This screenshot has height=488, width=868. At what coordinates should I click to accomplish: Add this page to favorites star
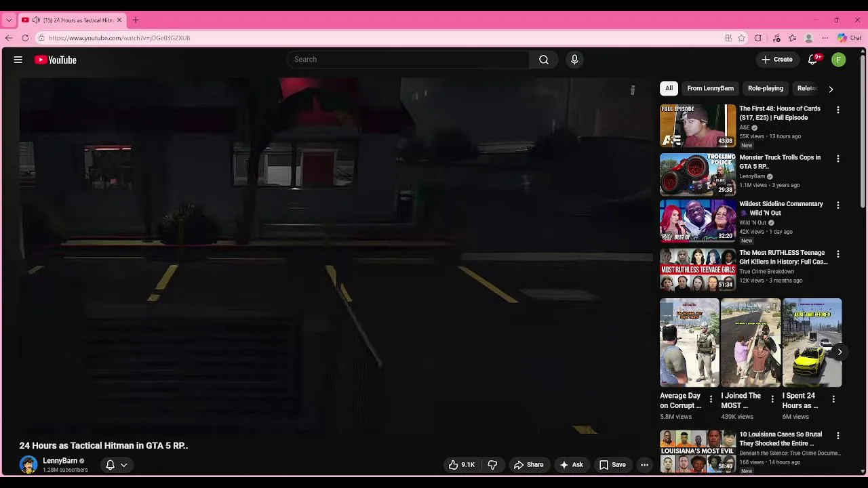click(742, 38)
